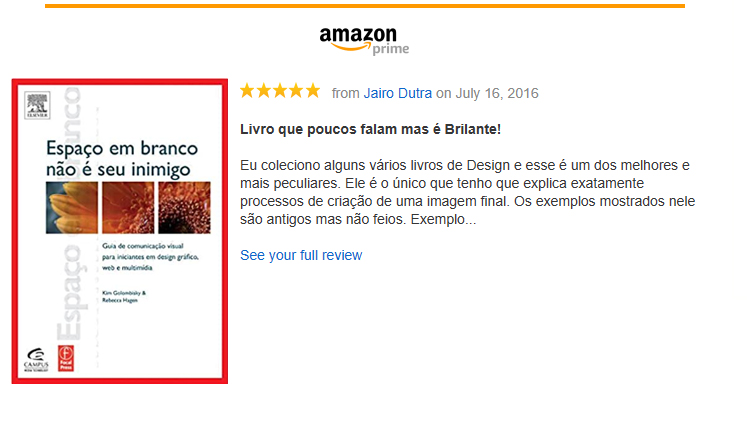Click author names Kim Golombisky & Rebecca Hagen
Screen dimensions: 747x442
pos(124,296)
